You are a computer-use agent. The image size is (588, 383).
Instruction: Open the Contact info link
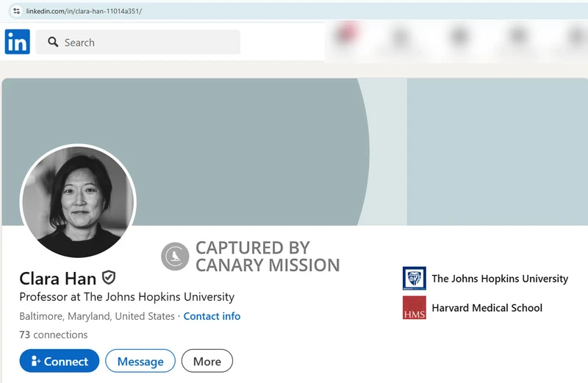click(212, 316)
